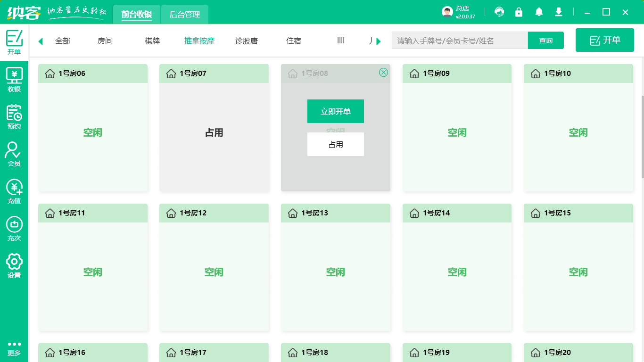Move the category tabs right with the arrow

click(378, 41)
